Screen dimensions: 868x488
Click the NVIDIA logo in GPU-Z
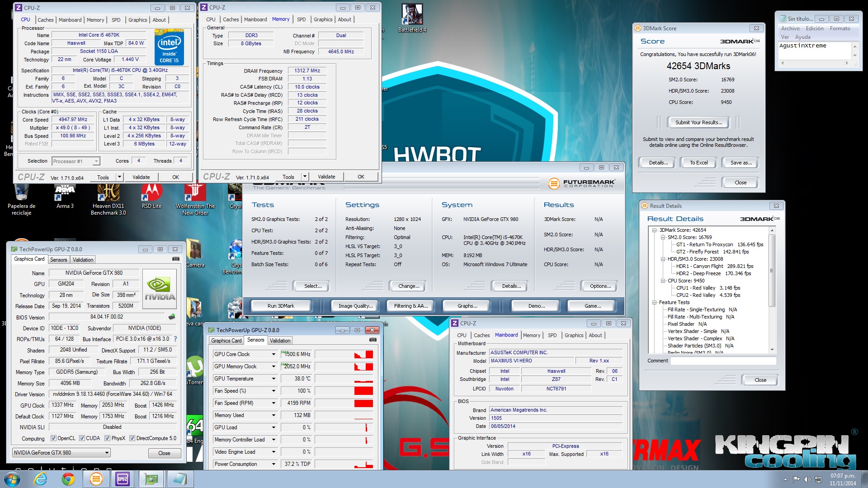160,289
